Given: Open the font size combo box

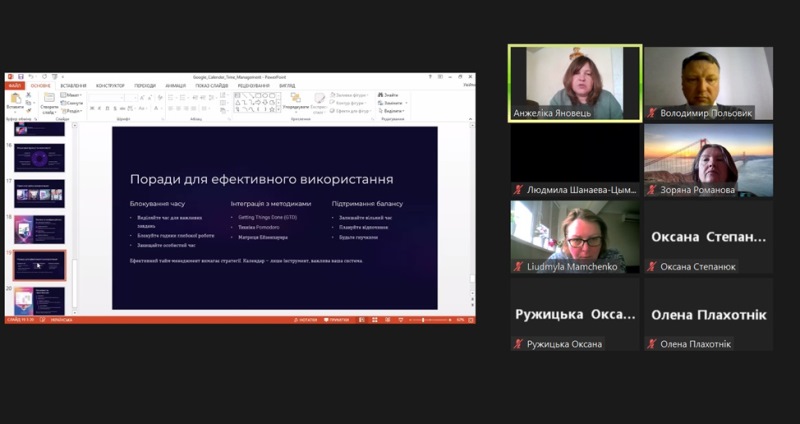Looking at the screenshot, I should [x=131, y=98].
